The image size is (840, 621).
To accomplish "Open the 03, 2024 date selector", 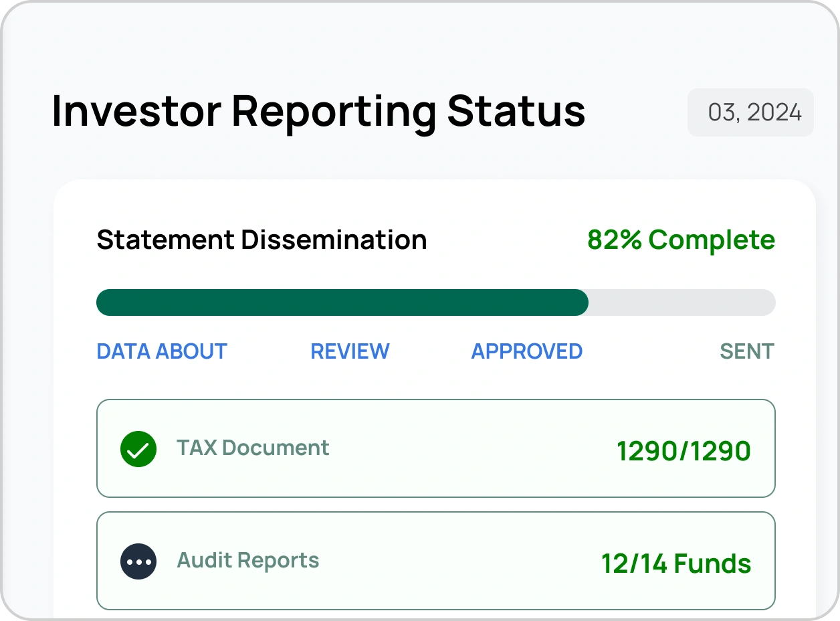I will (750, 112).
